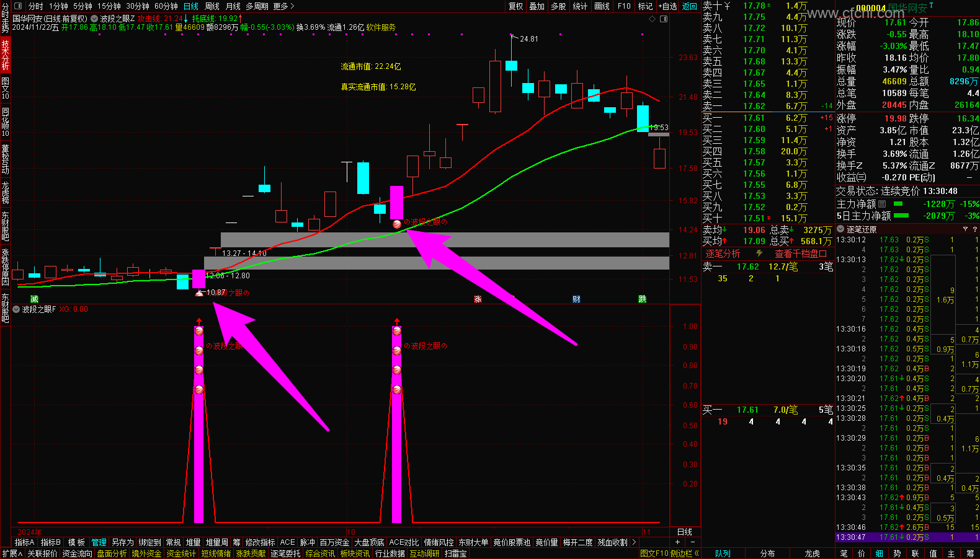This screenshot has height=559, width=980.
Task: Add stock to watchlist with +自选
Action: point(668,6)
